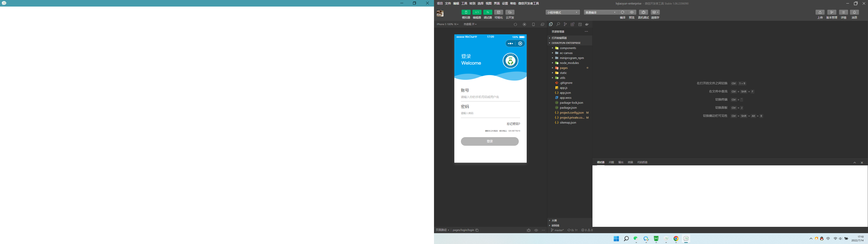Toggle the 模拟器 simulator panel button

coord(466,12)
